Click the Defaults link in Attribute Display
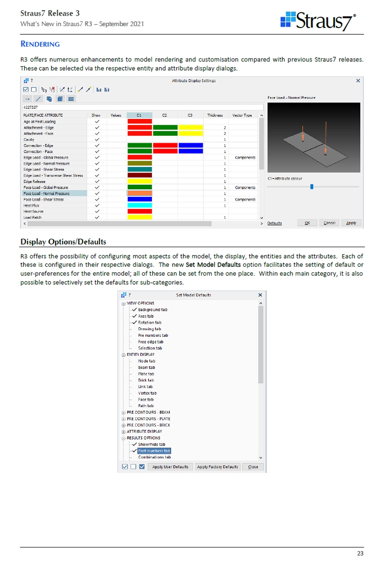Image resolution: width=392 pixels, height=568 pixels. pos(274,223)
